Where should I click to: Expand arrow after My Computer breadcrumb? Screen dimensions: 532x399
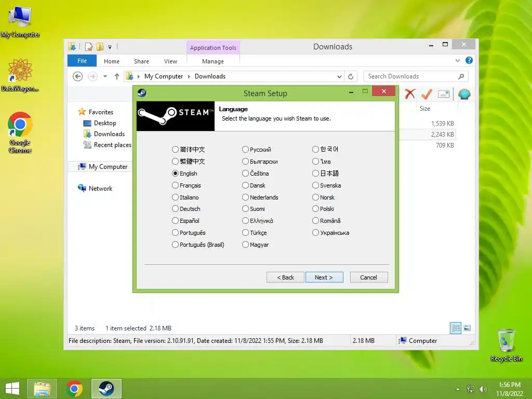[x=189, y=77]
